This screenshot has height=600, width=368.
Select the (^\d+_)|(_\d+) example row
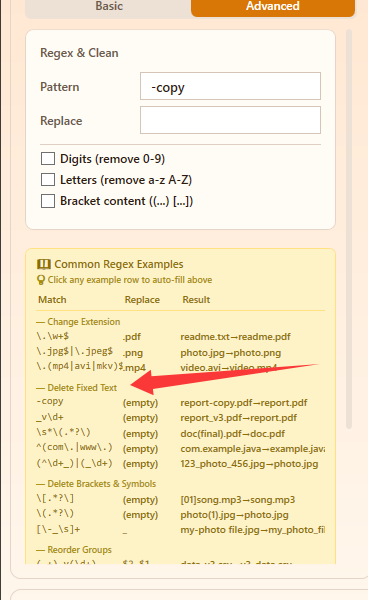tap(181, 463)
